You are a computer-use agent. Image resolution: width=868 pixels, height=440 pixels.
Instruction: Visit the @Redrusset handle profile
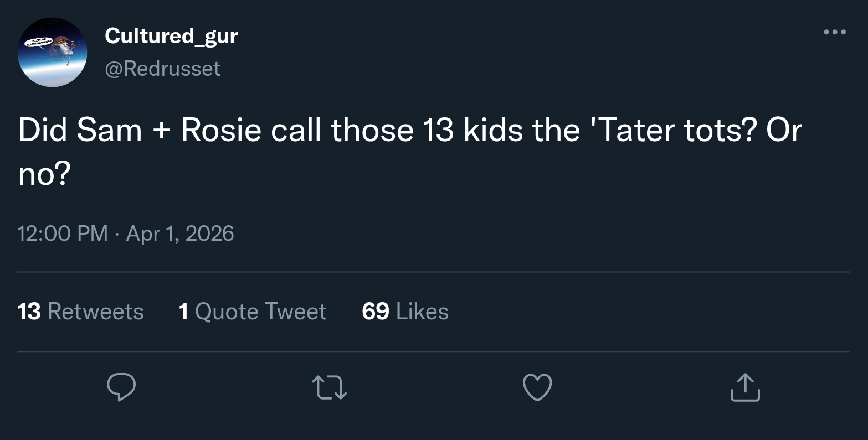click(162, 69)
